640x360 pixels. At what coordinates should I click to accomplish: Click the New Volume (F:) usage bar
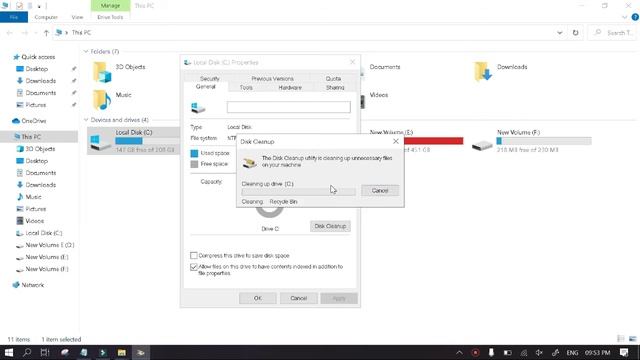pos(544,141)
